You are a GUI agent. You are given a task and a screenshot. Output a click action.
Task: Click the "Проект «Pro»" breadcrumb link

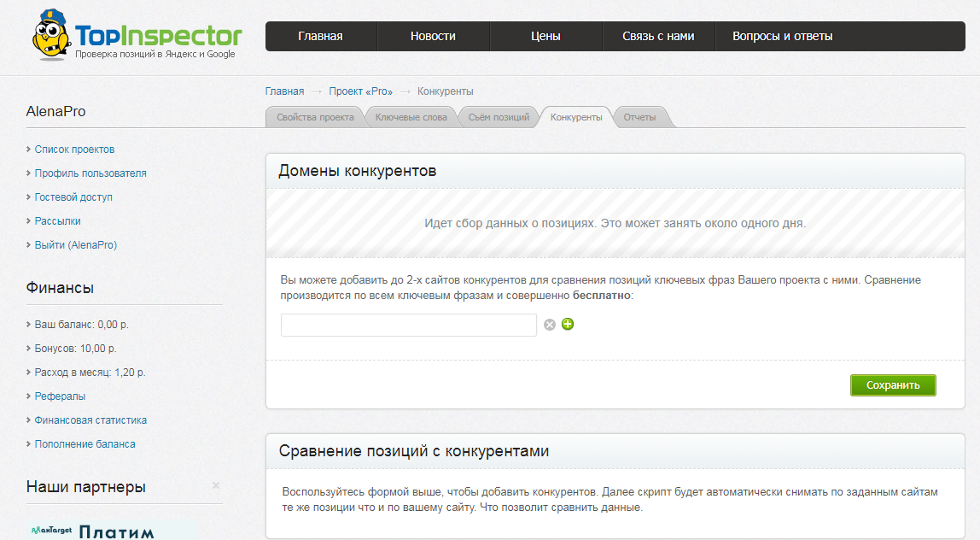pyautogui.click(x=360, y=91)
